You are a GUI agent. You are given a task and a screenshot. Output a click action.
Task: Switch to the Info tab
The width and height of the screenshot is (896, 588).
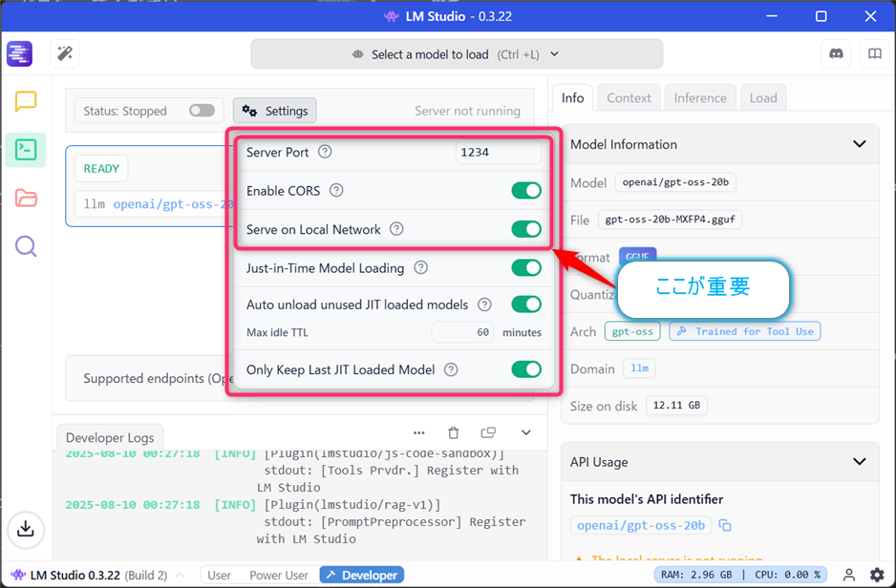click(572, 97)
